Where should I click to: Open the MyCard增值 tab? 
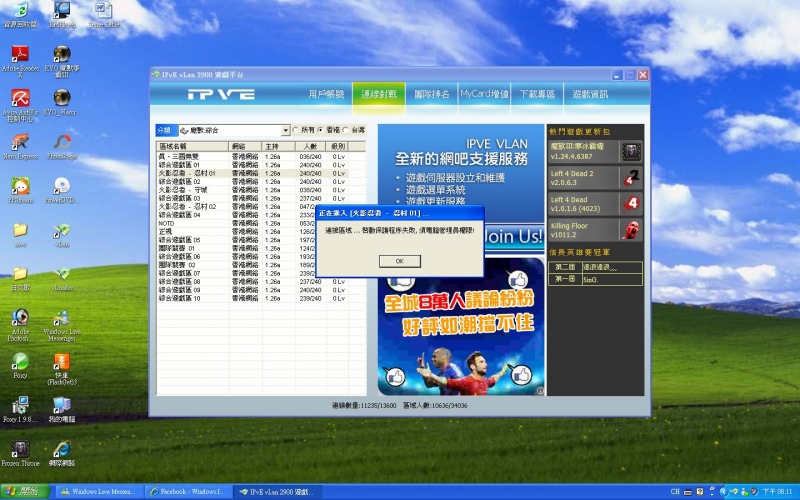(x=484, y=94)
